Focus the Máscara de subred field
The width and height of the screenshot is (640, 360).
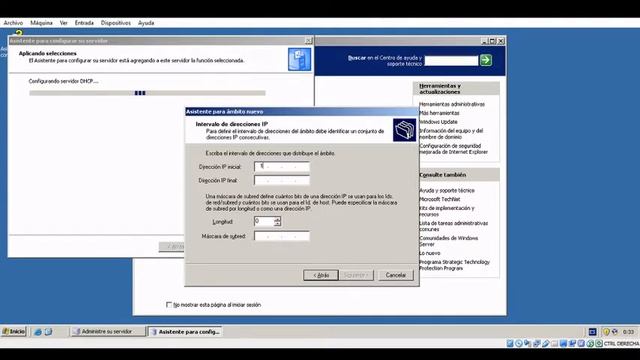click(282, 236)
